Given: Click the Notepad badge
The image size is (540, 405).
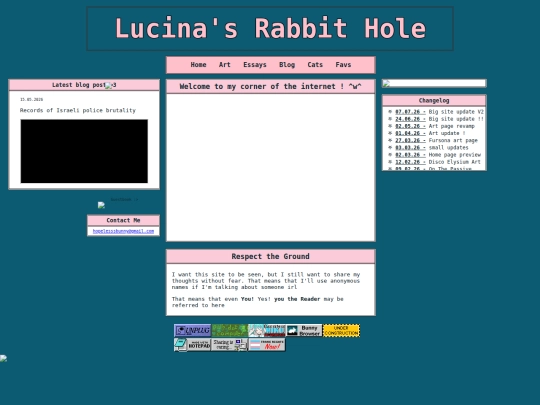Looking at the screenshot, I should click(192, 345).
